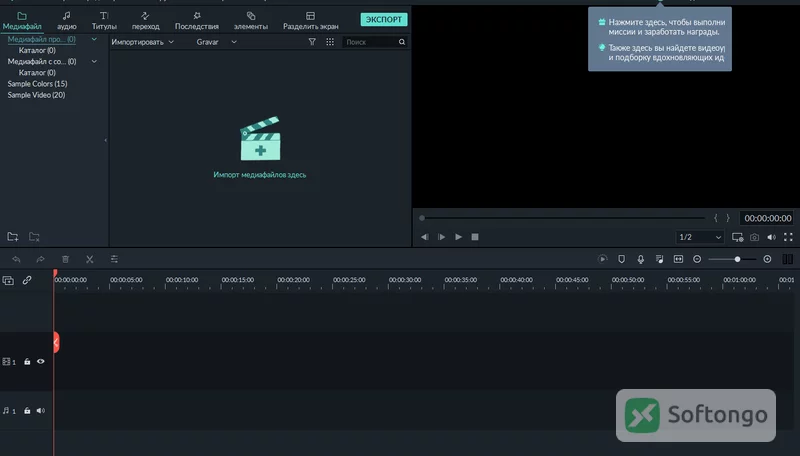Select Sample Colors (15)
The image size is (800, 456).
point(37,84)
